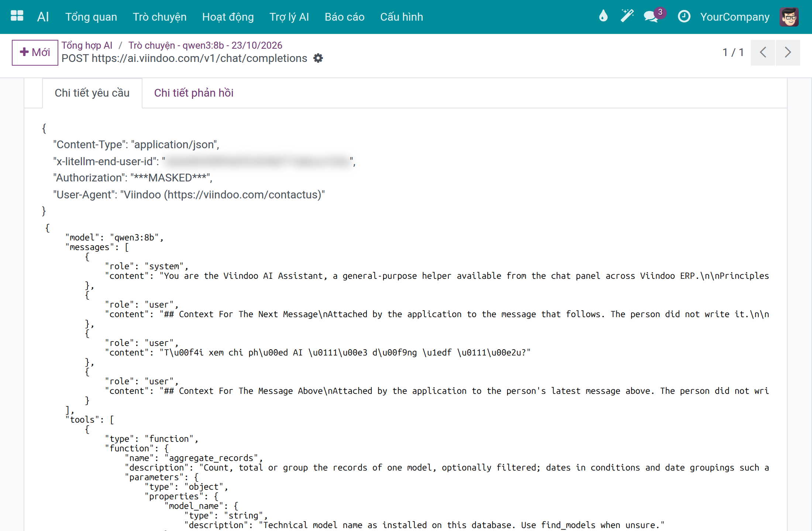Click the 1 / 1 pager counter
812x531 pixels.
pos(733,52)
